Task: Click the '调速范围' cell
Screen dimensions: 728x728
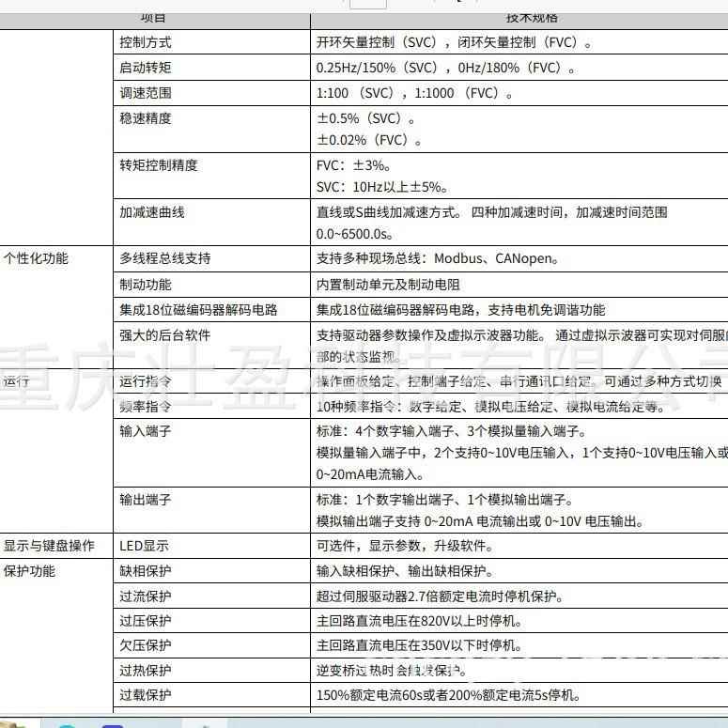Action: [211, 93]
